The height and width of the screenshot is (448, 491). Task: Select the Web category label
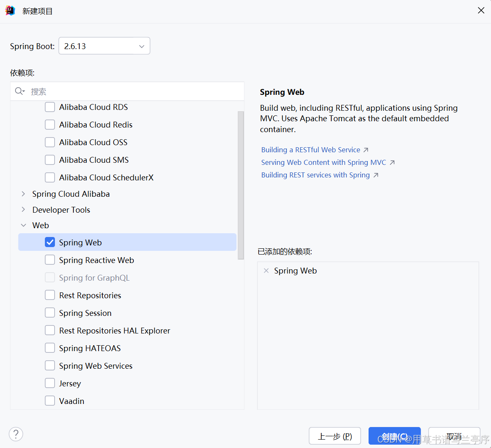(x=40, y=225)
